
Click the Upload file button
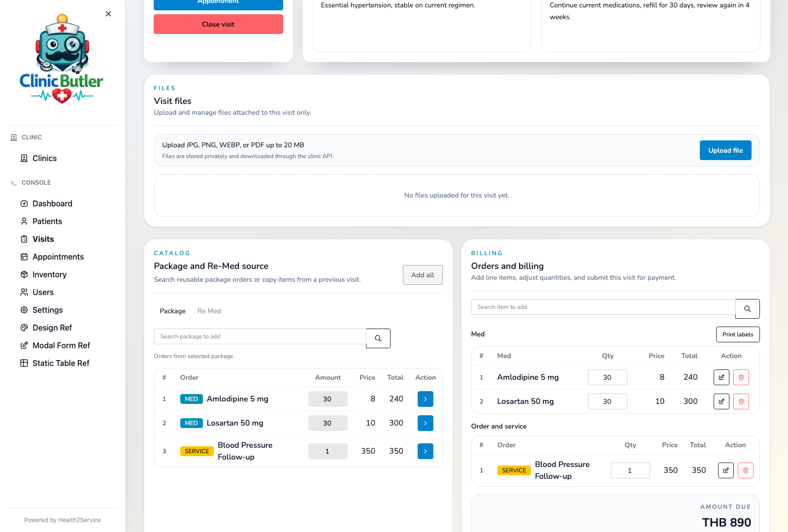coord(725,150)
